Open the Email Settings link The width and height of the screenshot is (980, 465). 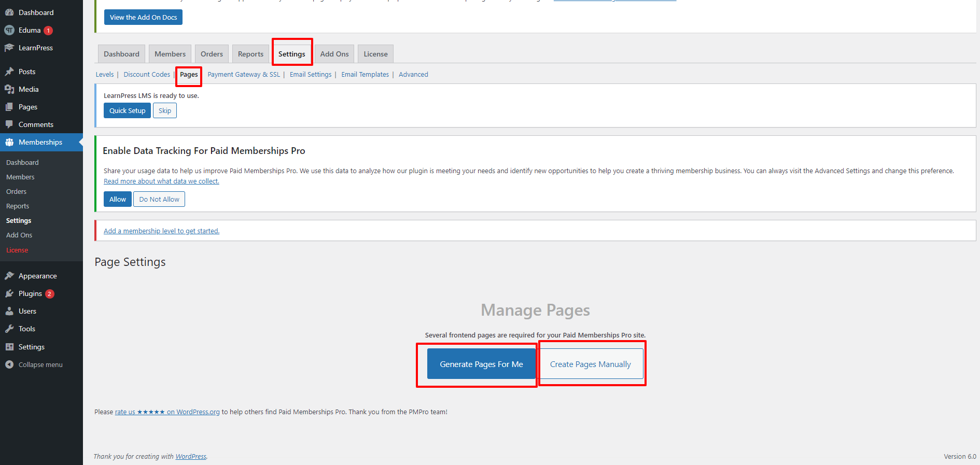[x=311, y=75]
